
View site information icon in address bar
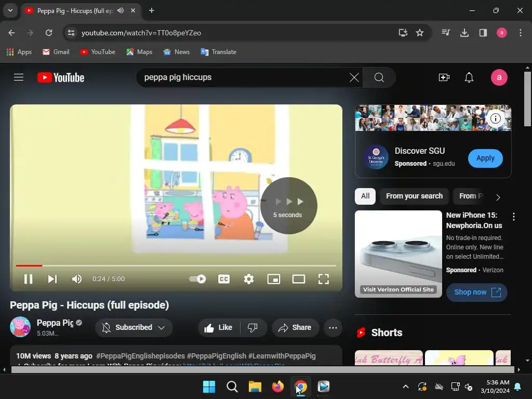(x=71, y=33)
